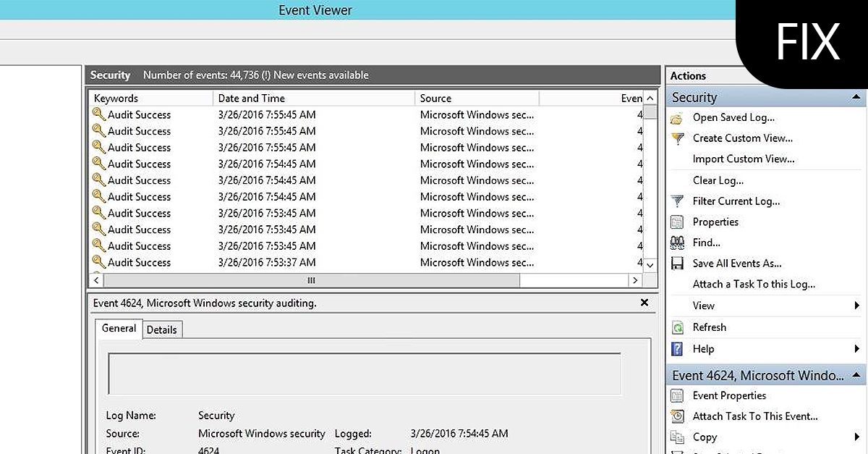This screenshot has height=454, width=868.
Task: Collapse the Security actions section
Action: [857, 96]
